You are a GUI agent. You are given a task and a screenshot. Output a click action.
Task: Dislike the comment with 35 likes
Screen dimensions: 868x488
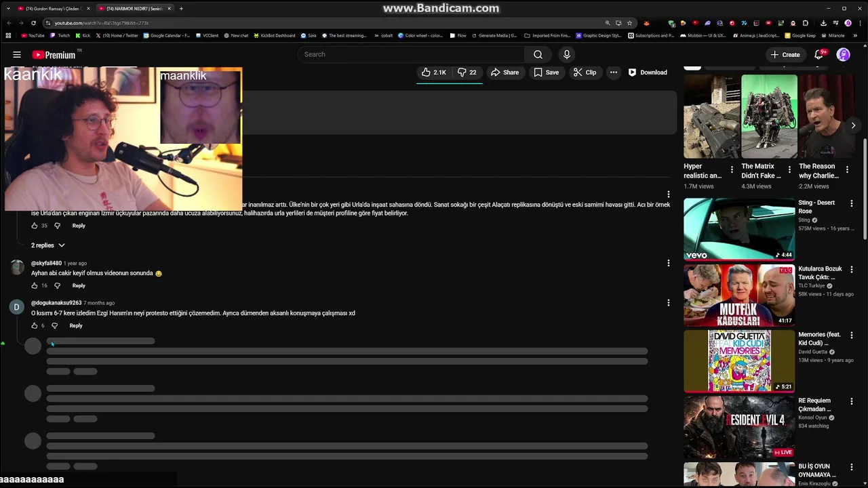pyautogui.click(x=57, y=226)
